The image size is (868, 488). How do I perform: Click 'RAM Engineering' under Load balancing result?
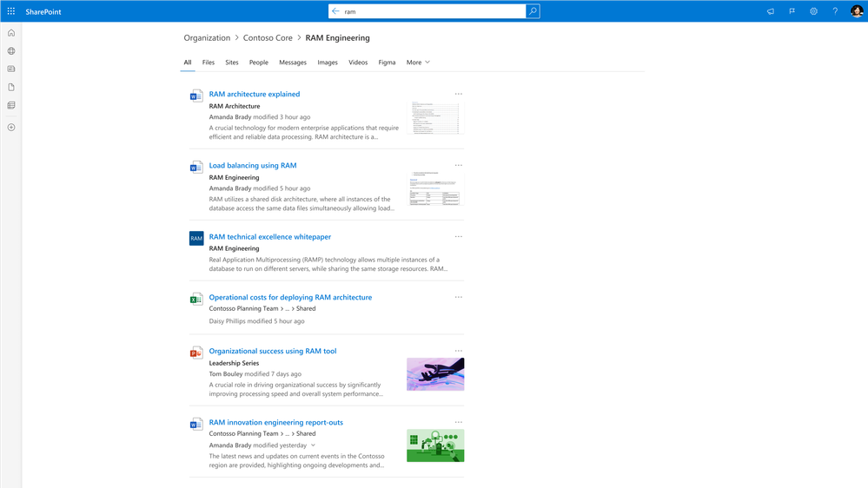coord(235,178)
